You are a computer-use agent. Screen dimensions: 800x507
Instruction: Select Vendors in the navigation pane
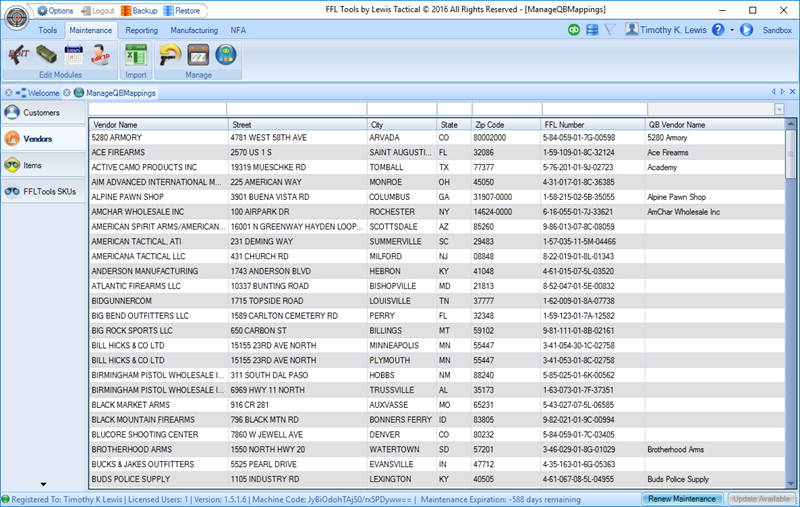click(43, 139)
